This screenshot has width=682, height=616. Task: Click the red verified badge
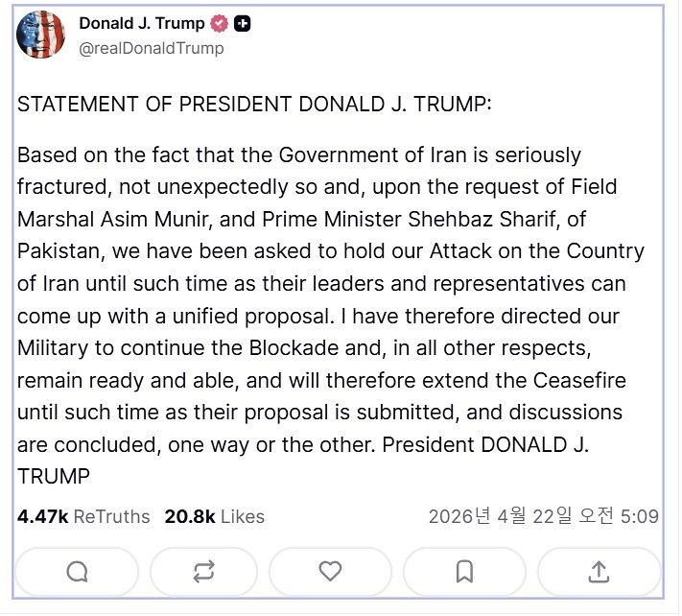point(220,24)
